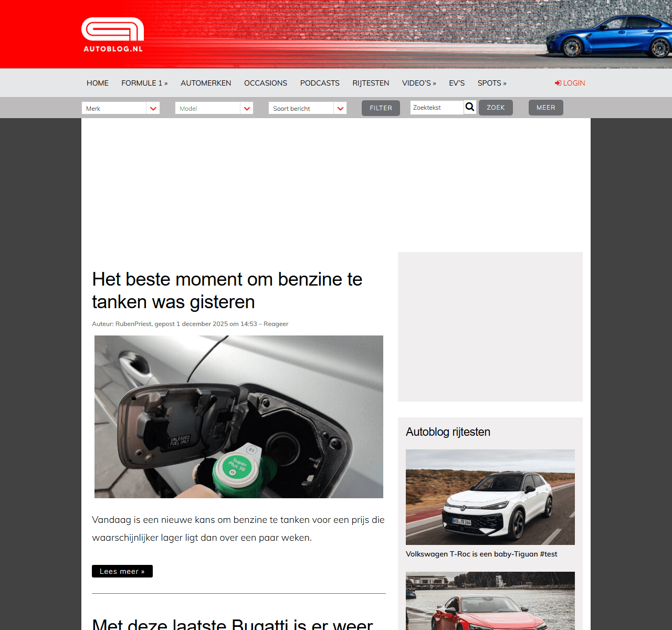This screenshot has height=630, width=672.
Task: Go to the Automerken page
Action: tap(206, 83)
